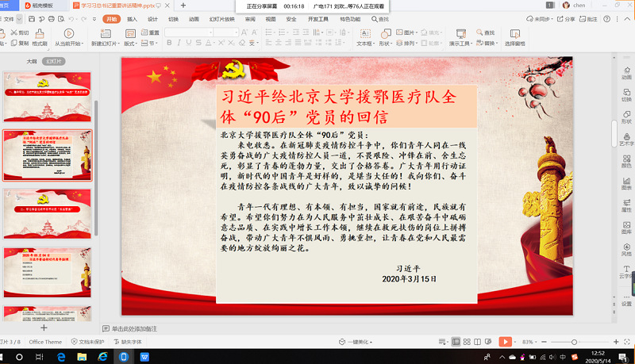Click the orange slideshow play button in status bar

pos(505,341)
